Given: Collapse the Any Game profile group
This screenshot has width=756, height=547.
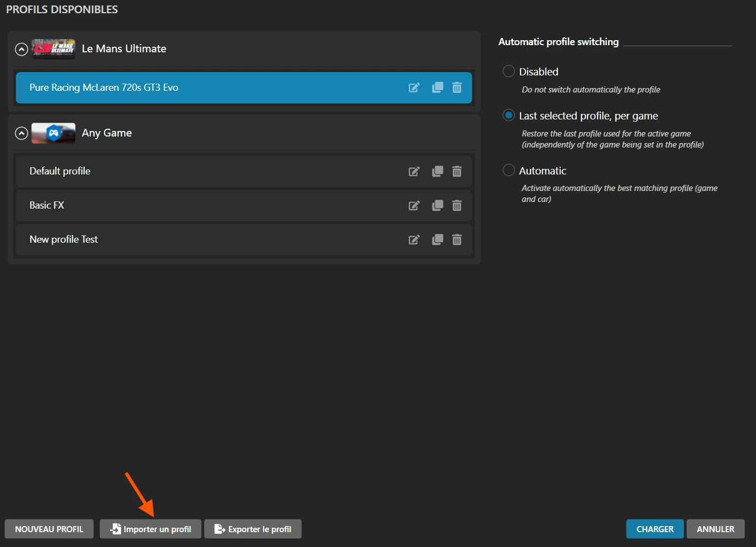Looking at the screenshot, I should 21,133.
